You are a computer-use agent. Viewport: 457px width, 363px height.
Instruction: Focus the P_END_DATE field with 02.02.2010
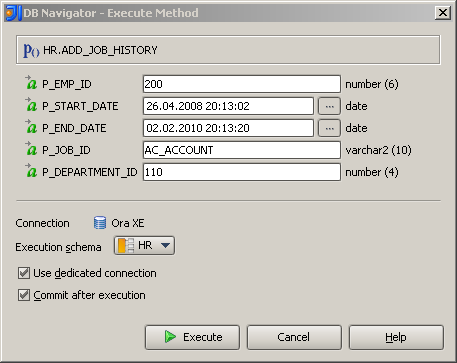[x=228, y=128]
